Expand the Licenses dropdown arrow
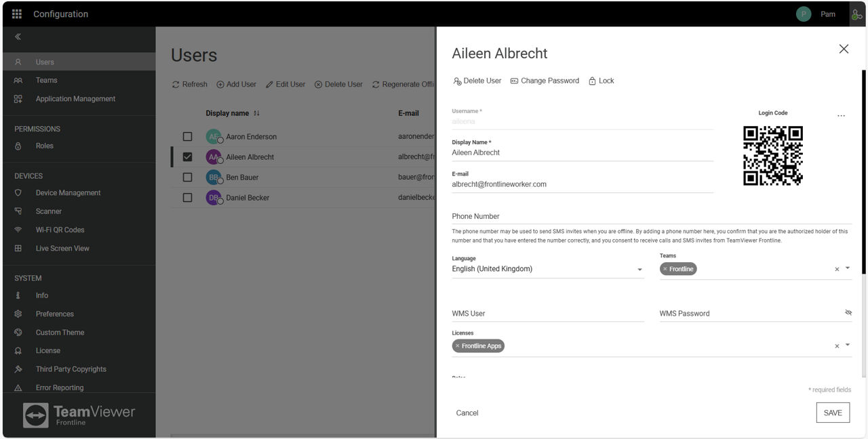This screenshot has height=439, width=868. click(848, 346)
